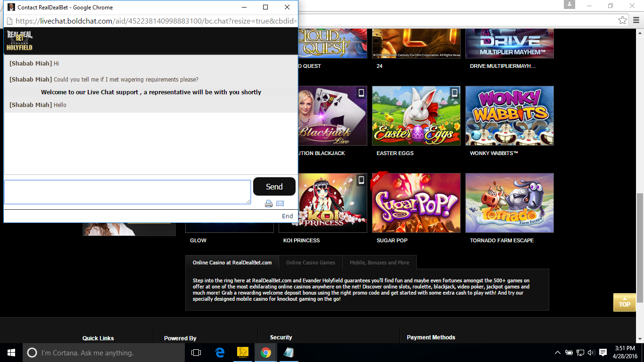The height and width of the screenshot is (362, 644).
Task: Open the EASTER EGGS game title link
Action: [x=395, y=153]
